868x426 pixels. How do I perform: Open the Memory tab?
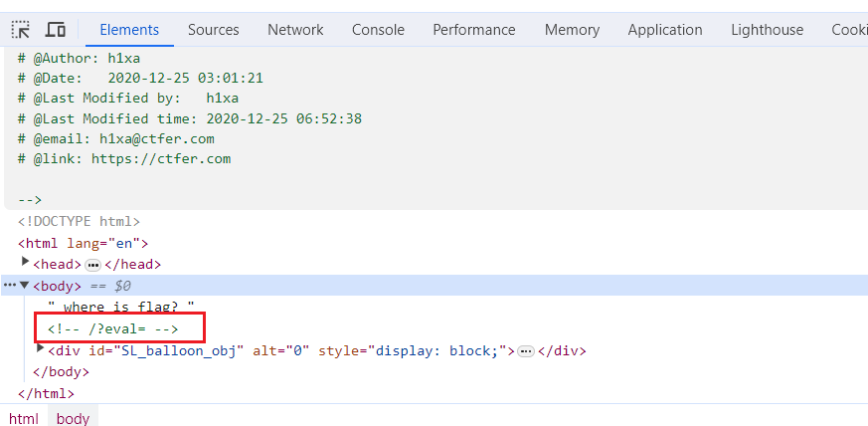coord(572,30)
